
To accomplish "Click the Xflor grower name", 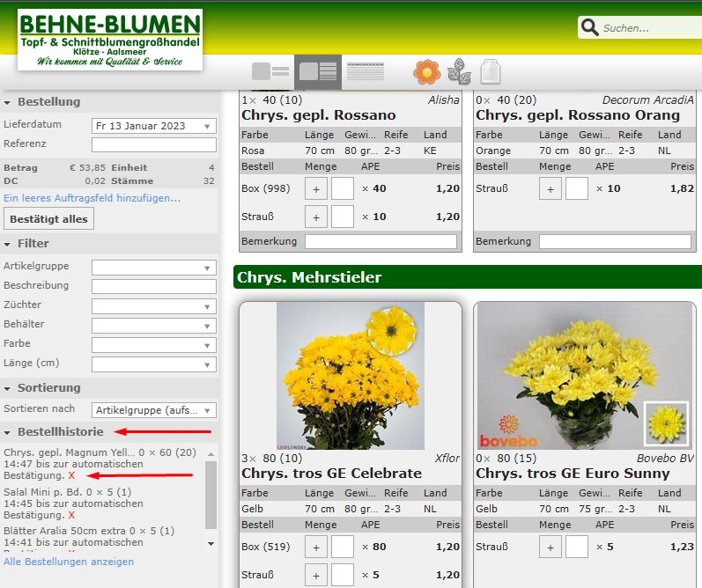I will [x=447, y=459].
